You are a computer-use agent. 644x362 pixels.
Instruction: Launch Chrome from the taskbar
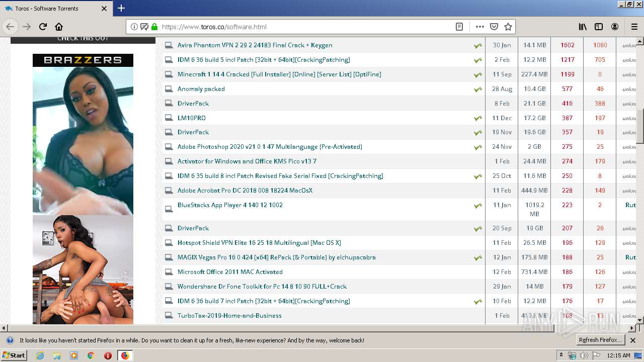point(91,355)
